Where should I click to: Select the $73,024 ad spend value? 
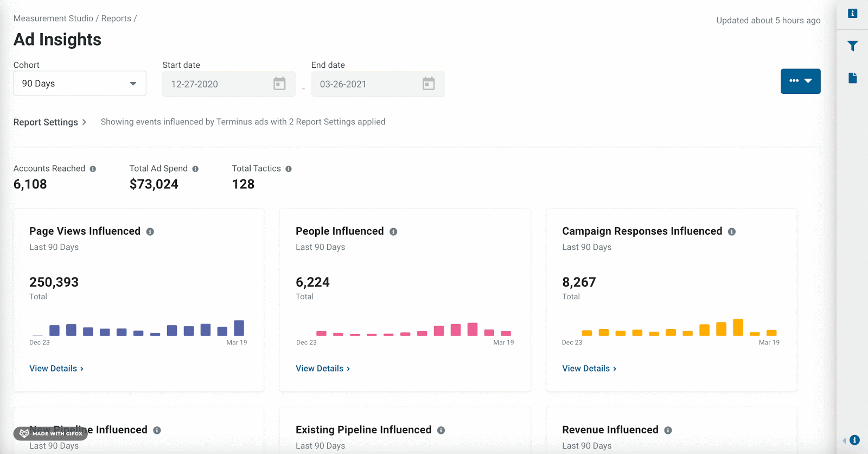click(x=154, y=185)
